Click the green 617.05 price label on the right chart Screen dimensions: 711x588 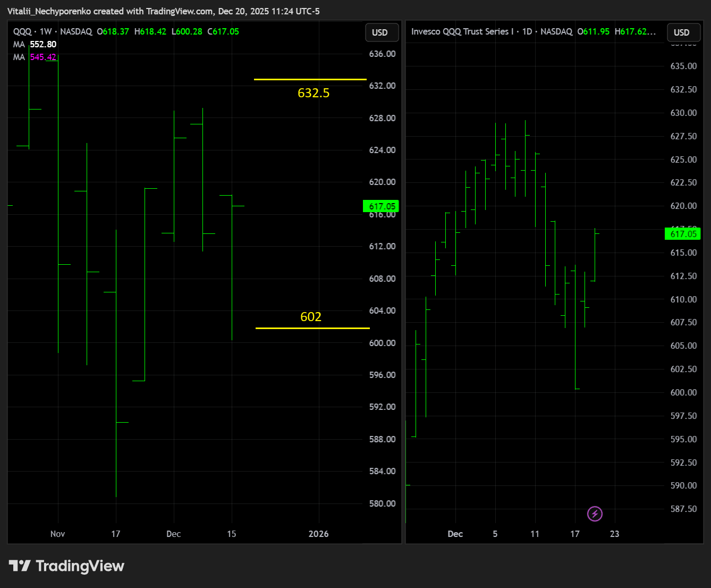(683, 234)
